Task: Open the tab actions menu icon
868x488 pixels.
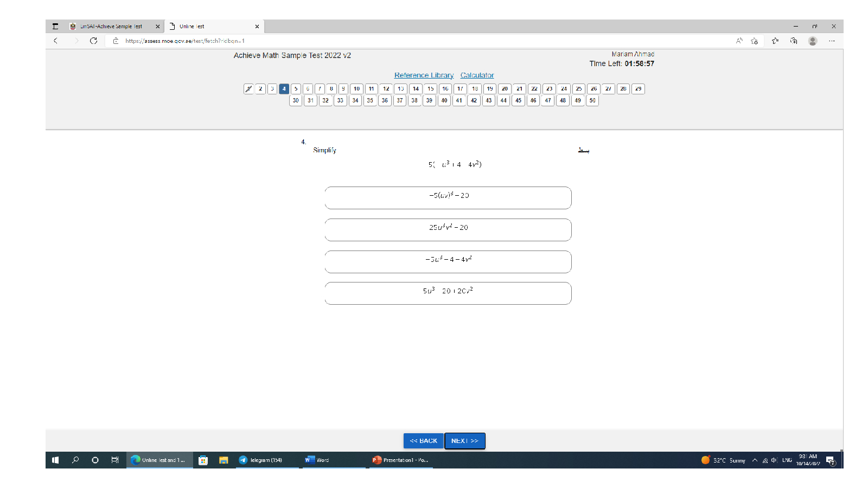Action: [x=55, y=26]
